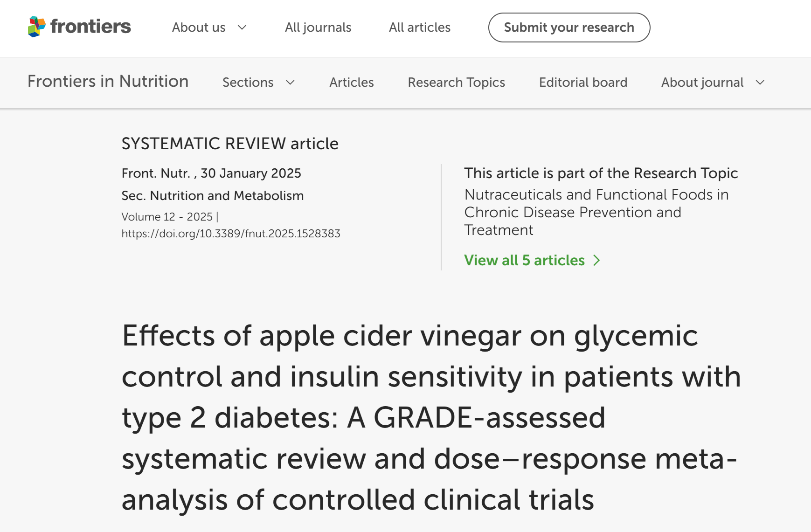Expand the About journal chevron arrow
This screenshot has height=532, width=811.
(x=760, y=83)
